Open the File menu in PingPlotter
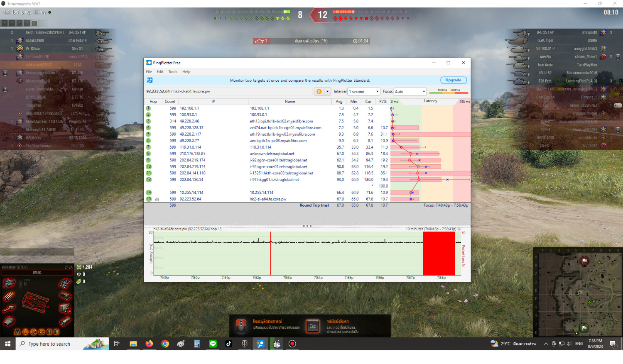Image resolution: width=623 pixels, height=364 pixels. click(x=149, y=72)
